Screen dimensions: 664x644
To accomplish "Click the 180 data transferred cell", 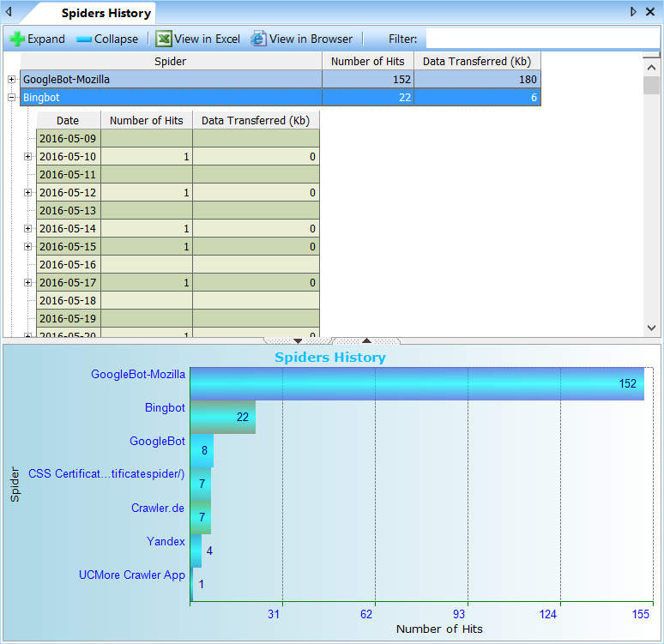I will point(477,79).
